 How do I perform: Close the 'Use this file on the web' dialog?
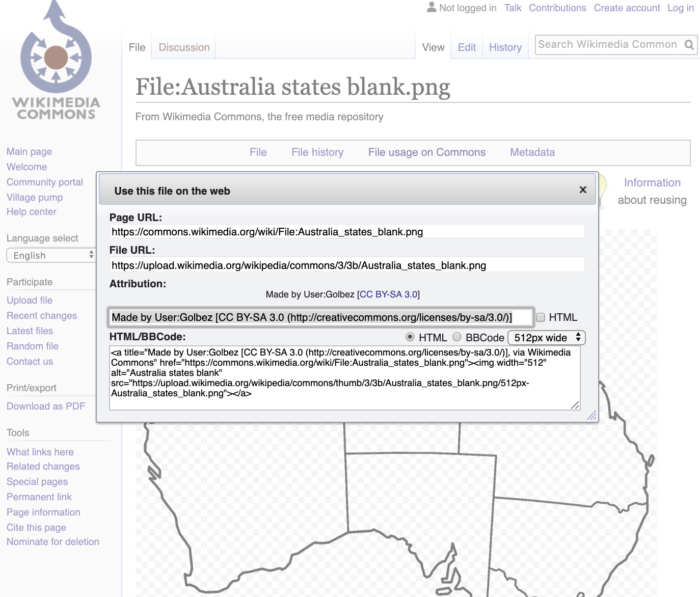coord(583,190)
